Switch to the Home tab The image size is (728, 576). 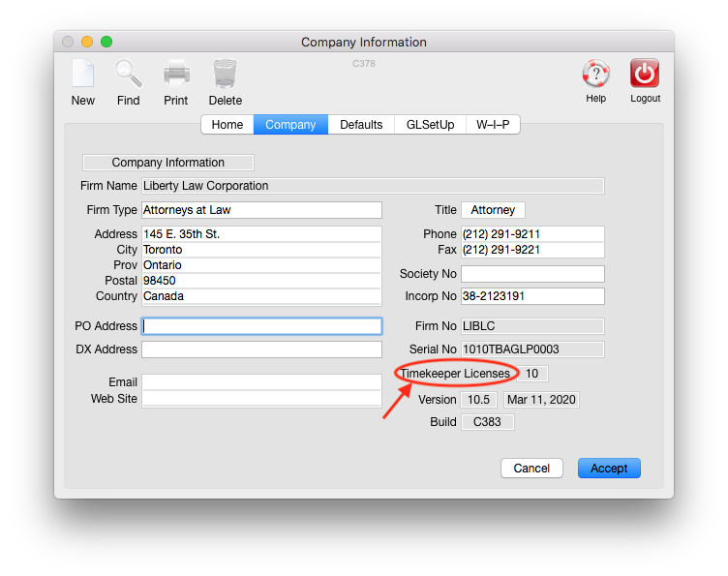click(x=227, y=125)
